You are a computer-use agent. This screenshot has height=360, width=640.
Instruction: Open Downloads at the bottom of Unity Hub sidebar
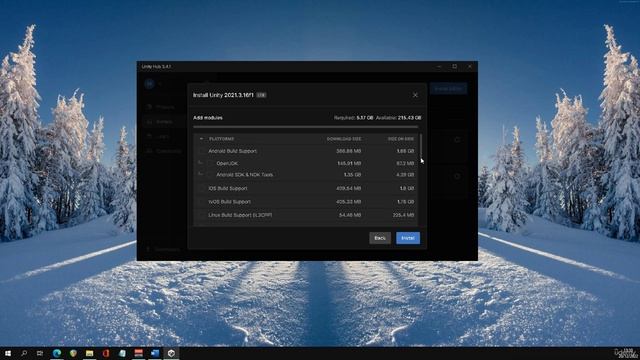point(163,249)
